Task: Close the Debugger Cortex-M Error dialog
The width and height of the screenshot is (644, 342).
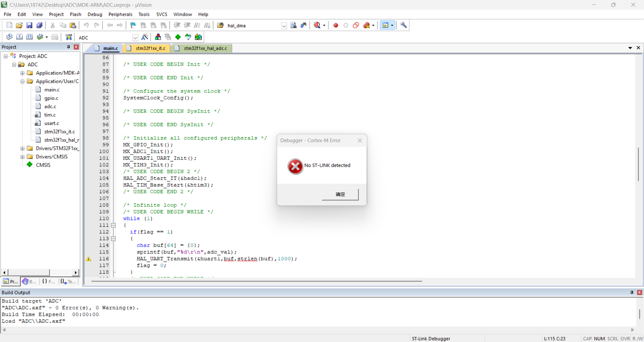Action: point(360,140)
